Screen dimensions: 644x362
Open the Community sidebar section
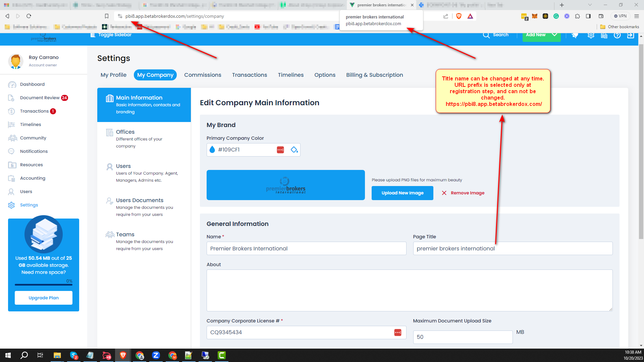tap(33, 138)
